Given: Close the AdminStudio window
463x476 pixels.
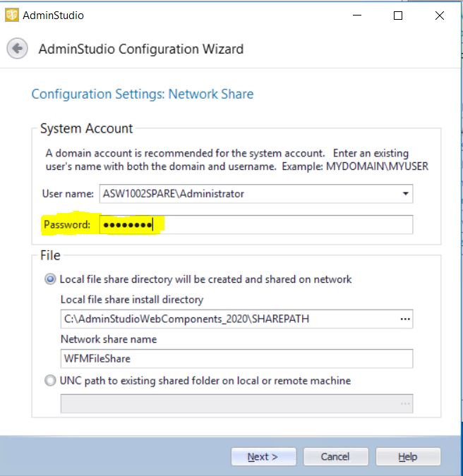Looking at the screenshot, I should pos(440,16).
